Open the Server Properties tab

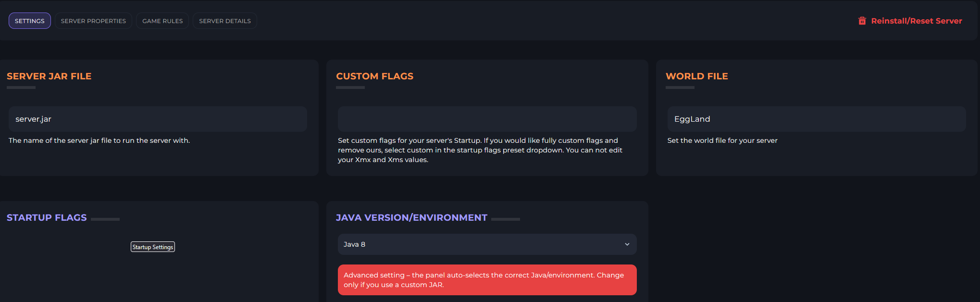[x=93, y=21]
